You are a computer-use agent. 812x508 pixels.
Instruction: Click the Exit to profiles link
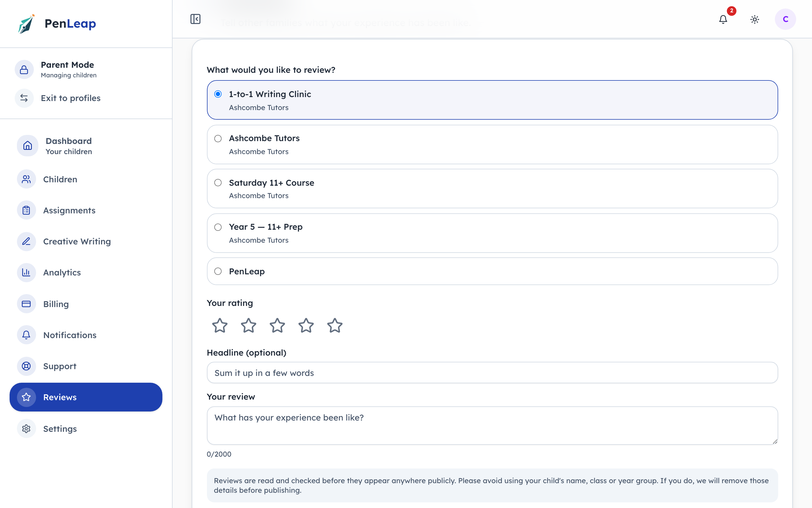pos(71,98)
